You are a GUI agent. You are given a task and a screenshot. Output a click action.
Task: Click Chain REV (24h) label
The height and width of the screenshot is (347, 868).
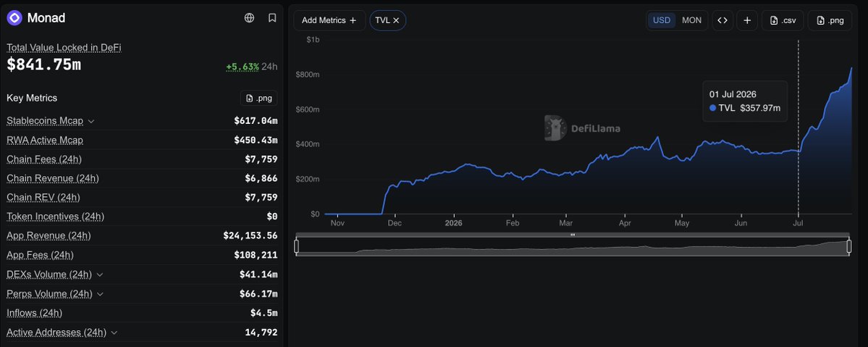pos(43,197)
